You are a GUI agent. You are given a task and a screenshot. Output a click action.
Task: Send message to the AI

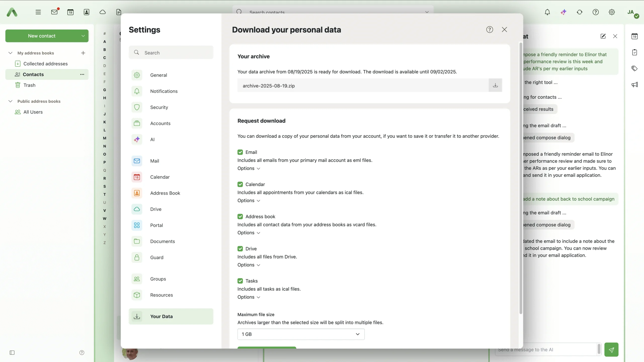point(611,349)
